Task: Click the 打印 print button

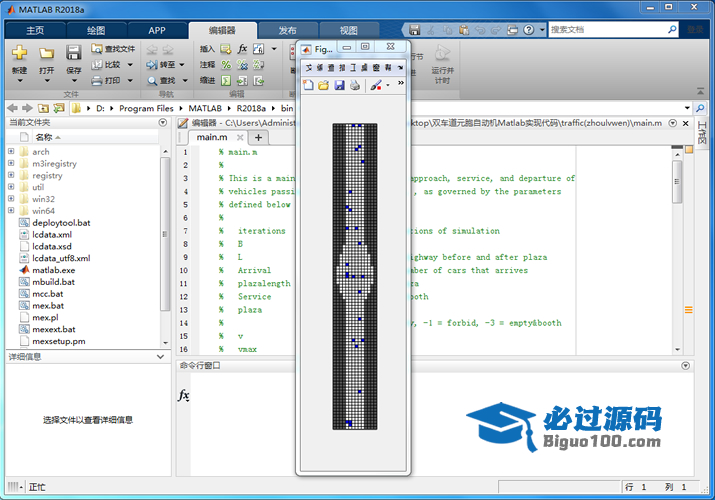Action: 106,81
